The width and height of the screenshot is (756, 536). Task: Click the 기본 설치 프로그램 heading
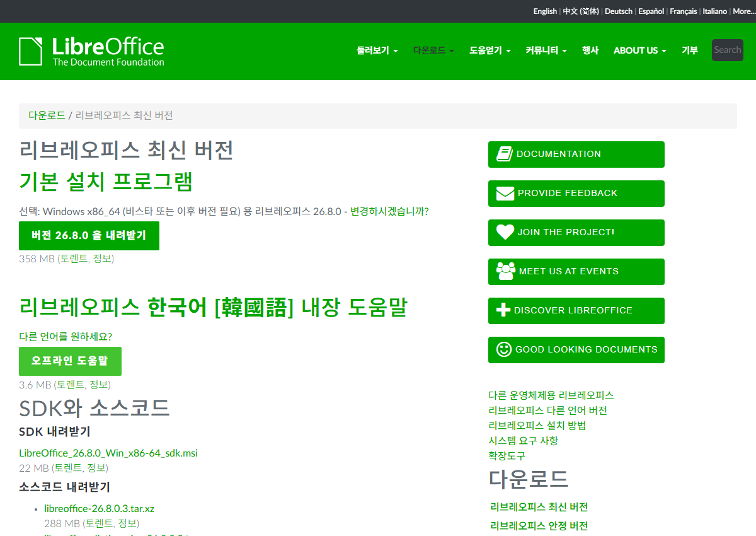106,182
